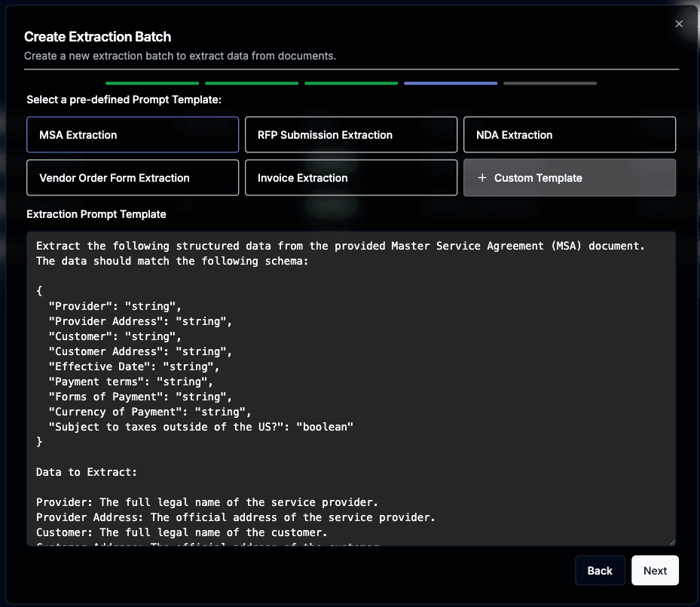Image resolution: width=700 pixels, height=607 pixels.
Task: Click the second green progress step indicator
Action: tap(251, 83)
